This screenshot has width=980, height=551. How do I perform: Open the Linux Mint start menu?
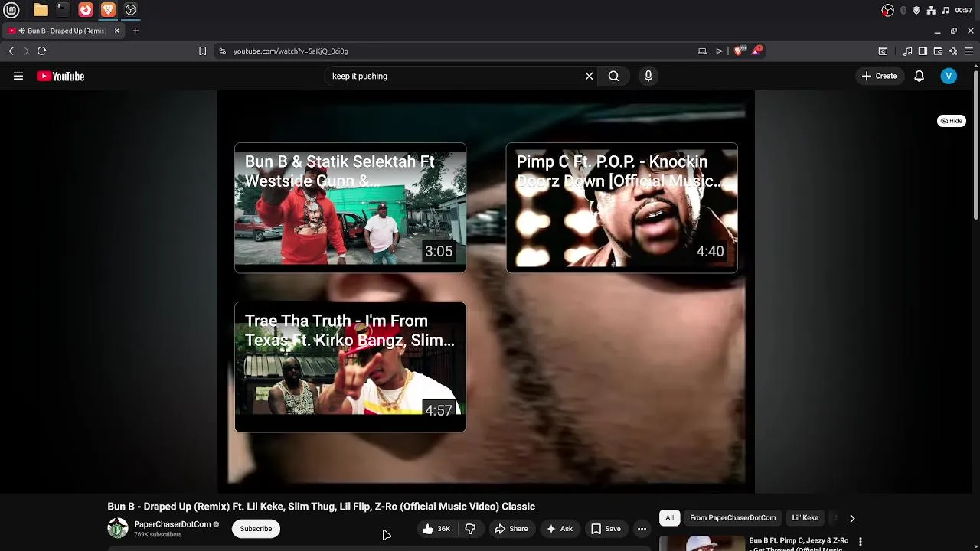pos(11,10)
